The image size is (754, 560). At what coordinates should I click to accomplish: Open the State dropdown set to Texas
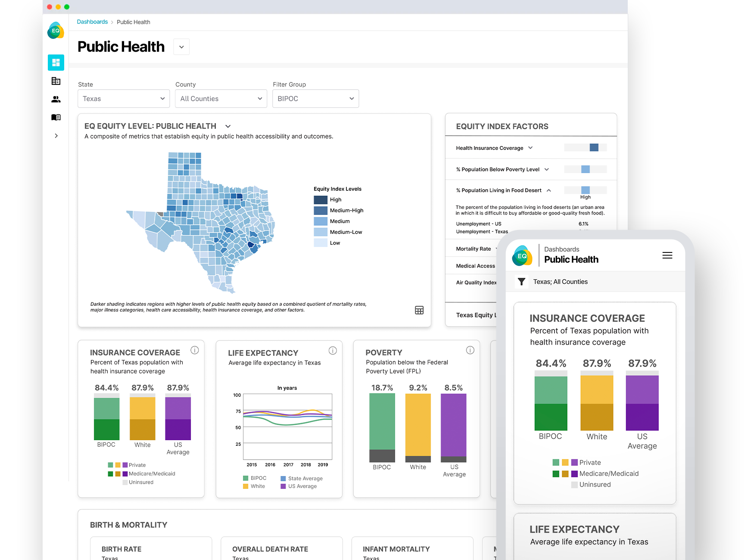coord(124,99)
